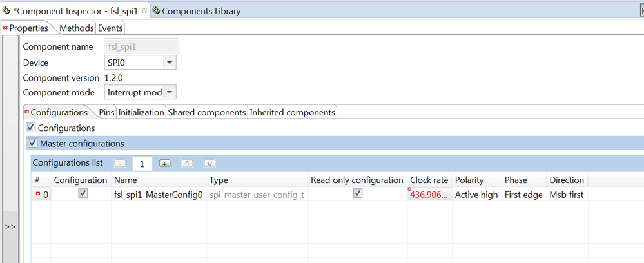The image size is (644, 263).
Task: Click the move-down arrow in Configurations list
Action: point(210,164)
